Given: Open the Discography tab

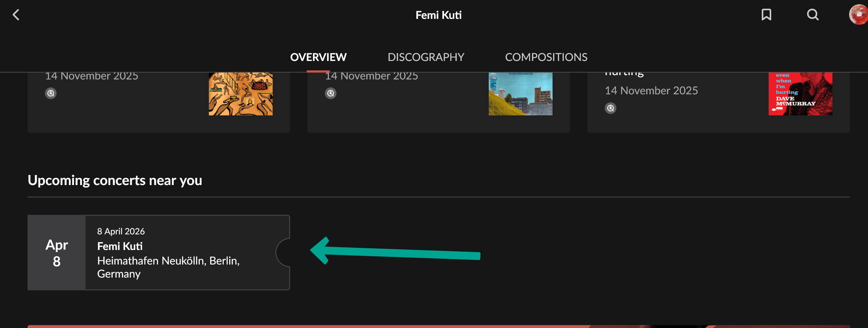Looking at the screenshot, I should point(426,57).
